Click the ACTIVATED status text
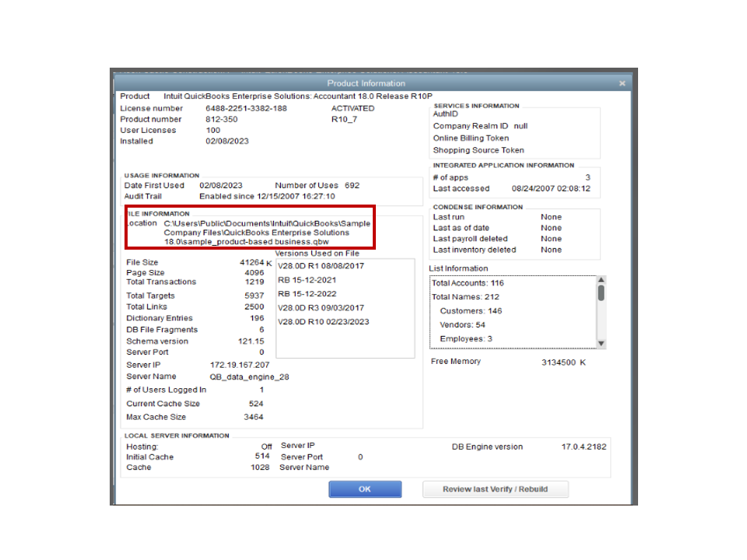 [353, 109]
